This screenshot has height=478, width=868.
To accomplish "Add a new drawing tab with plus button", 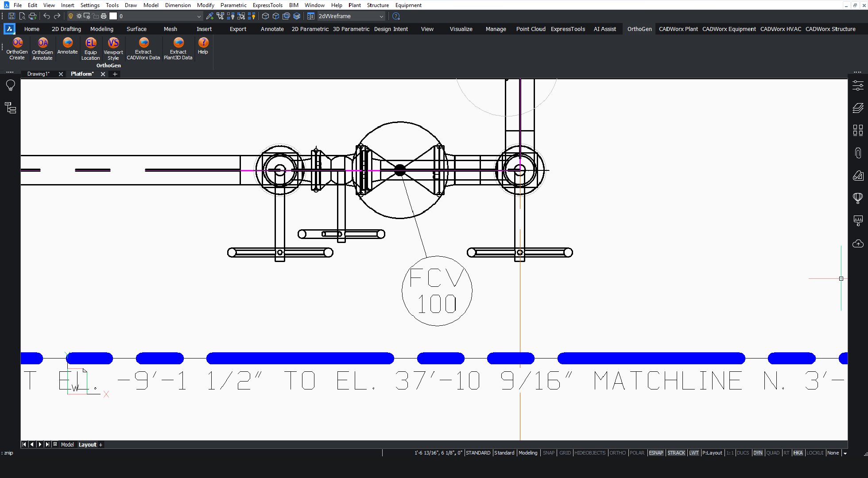I will click(115, 74).
